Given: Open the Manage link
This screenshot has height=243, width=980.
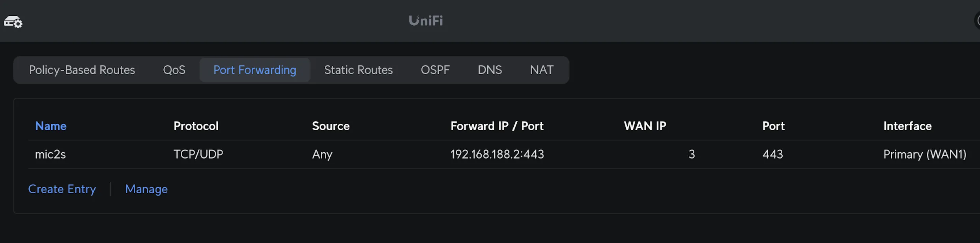Looking at the screenshot, I should pos(146,189).
